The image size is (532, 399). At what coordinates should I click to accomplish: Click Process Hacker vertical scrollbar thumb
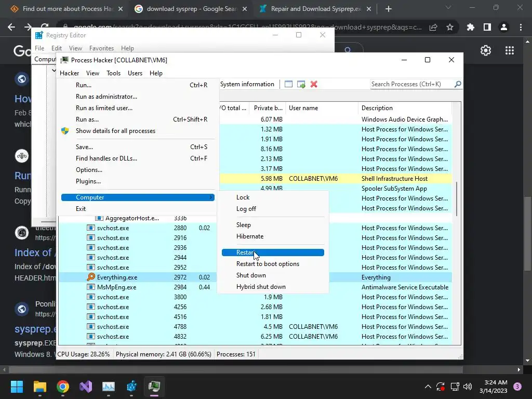pyautogui.click(x=457, y=199)
